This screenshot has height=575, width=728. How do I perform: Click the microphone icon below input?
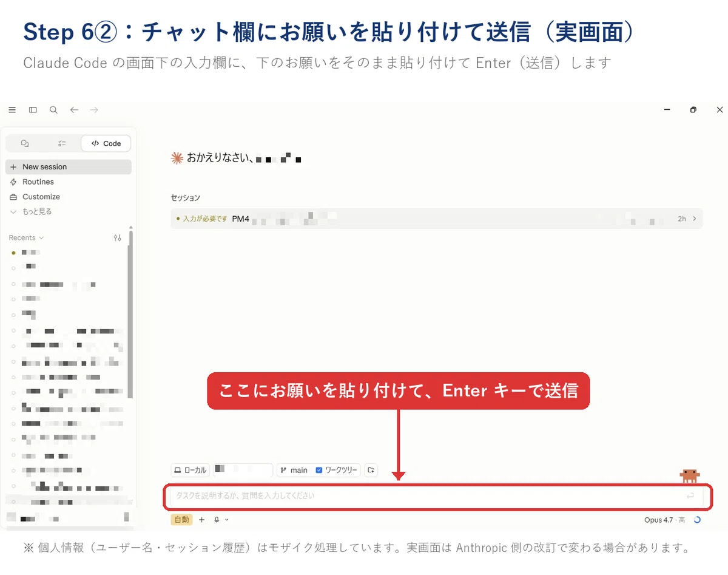point(217,520)
